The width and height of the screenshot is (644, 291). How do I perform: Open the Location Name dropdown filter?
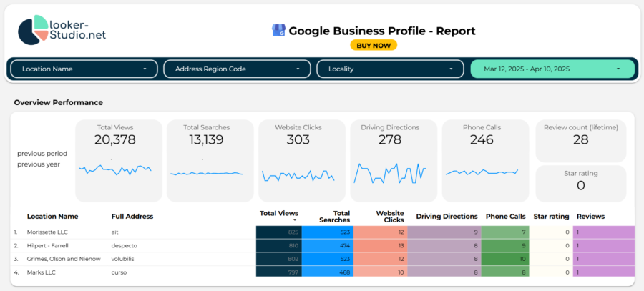[x=84, y=69]
